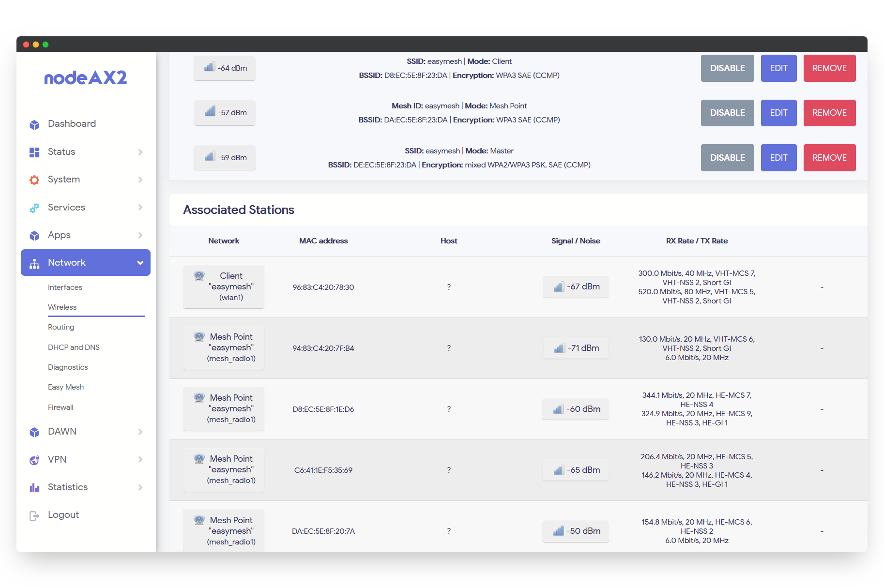Click the Logout door icon
This screenshot has width=884, height=588.
[34, 515]
